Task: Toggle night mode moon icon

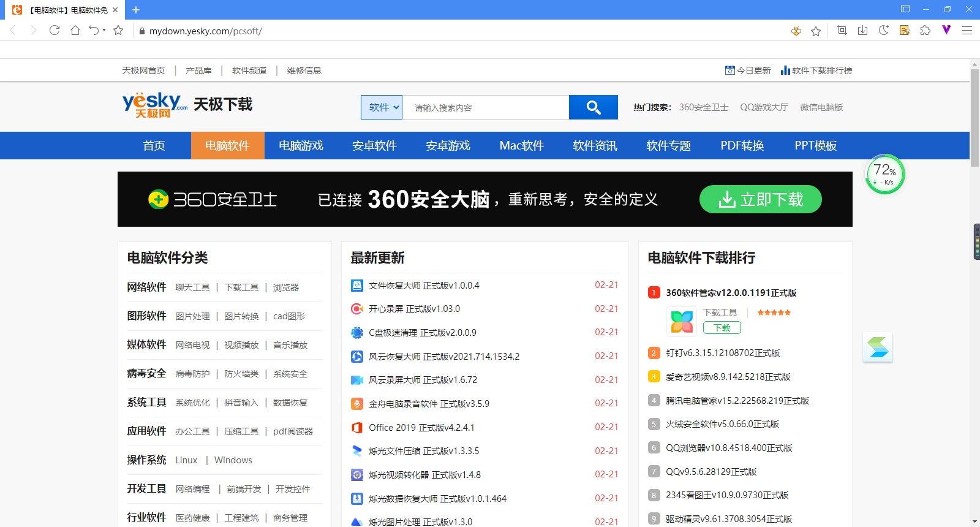Action: pos(883,30)
